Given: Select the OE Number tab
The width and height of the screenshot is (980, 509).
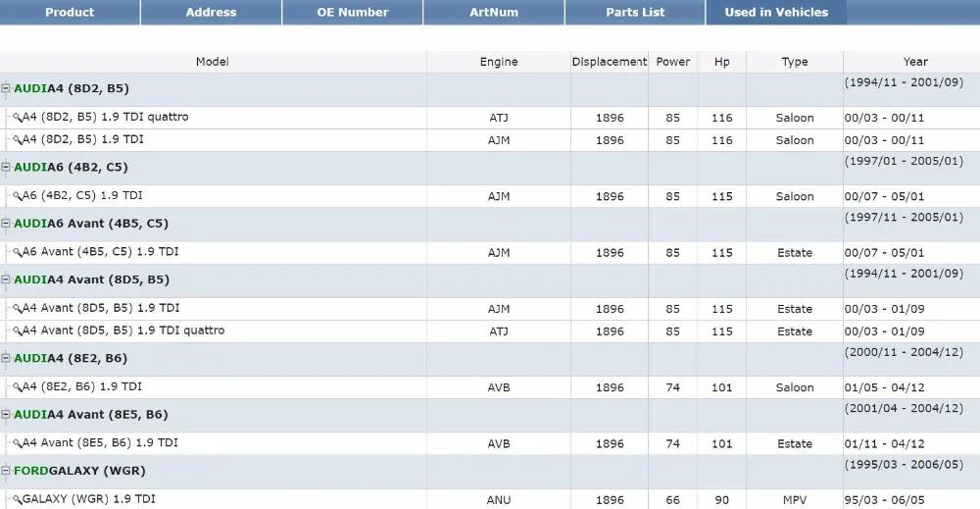Looking at the screenshot, I should (353, 12).
